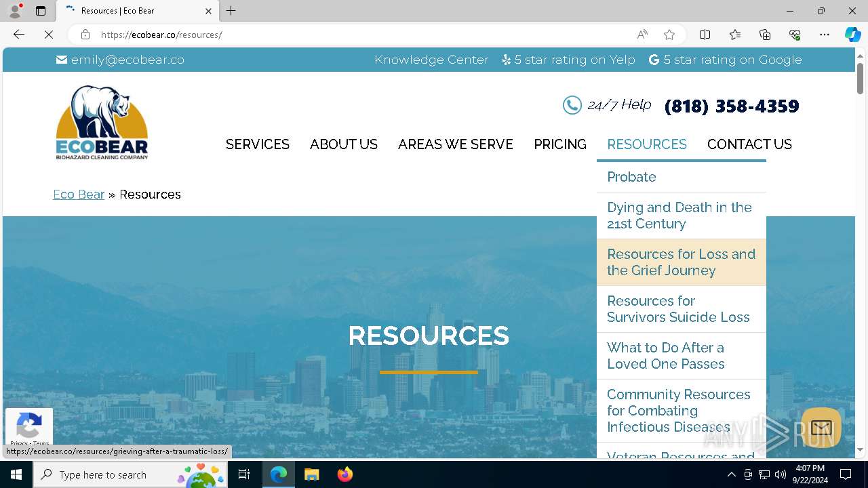Call (818) 358-4359 phone link
Screen dimensions: 868x488
pyautogui.click(x=732, y=106)
